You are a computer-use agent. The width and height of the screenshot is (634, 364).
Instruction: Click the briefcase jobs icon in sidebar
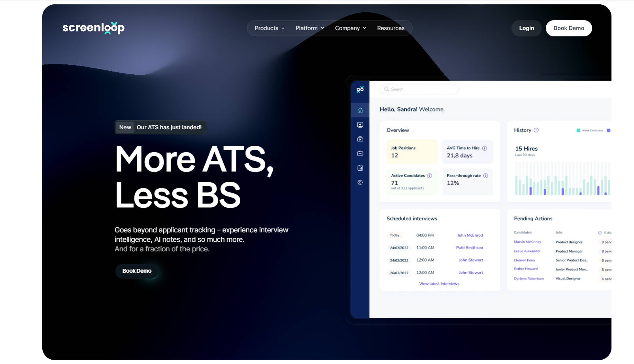click(360, 153)
